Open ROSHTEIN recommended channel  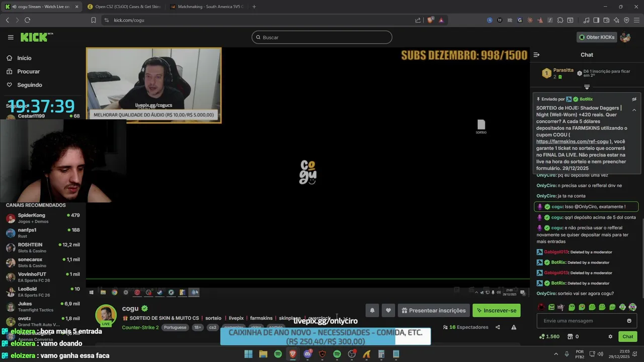tap(43, 247)
